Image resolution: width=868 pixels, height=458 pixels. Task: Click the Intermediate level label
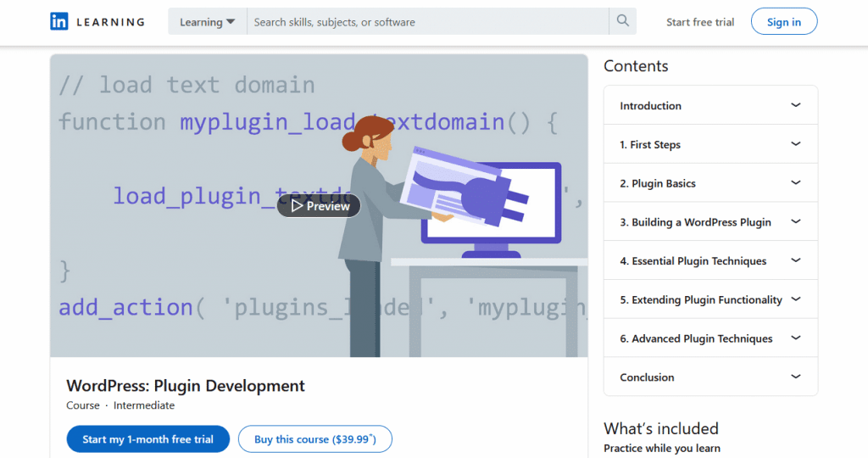[x=144, y=405]
